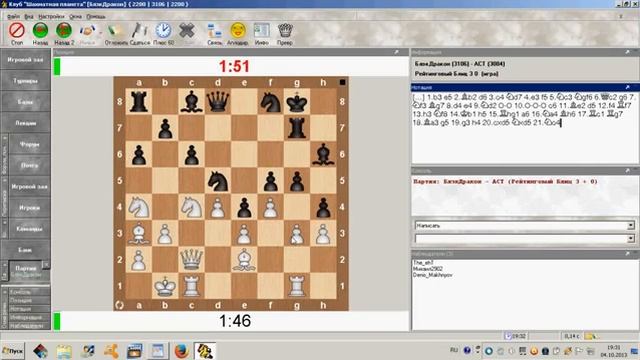Switch to the Партия sidebar tab

(x=25, y=270)
